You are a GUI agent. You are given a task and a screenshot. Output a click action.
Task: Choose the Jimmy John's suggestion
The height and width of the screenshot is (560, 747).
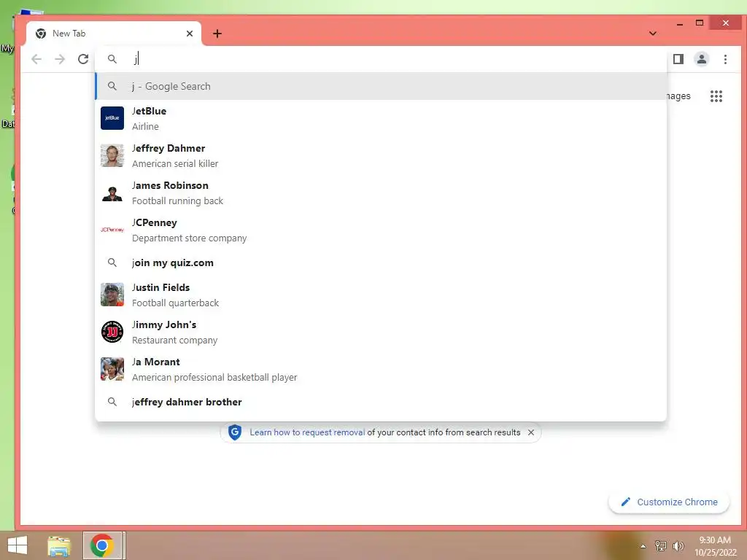point(381,332)
